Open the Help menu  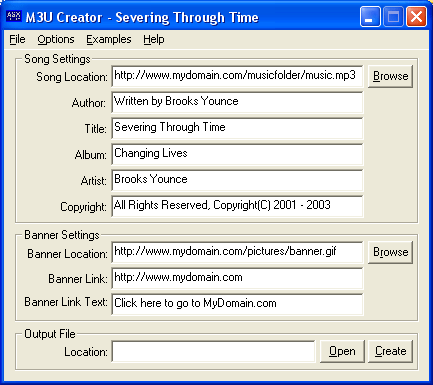(x=154, y=39)
